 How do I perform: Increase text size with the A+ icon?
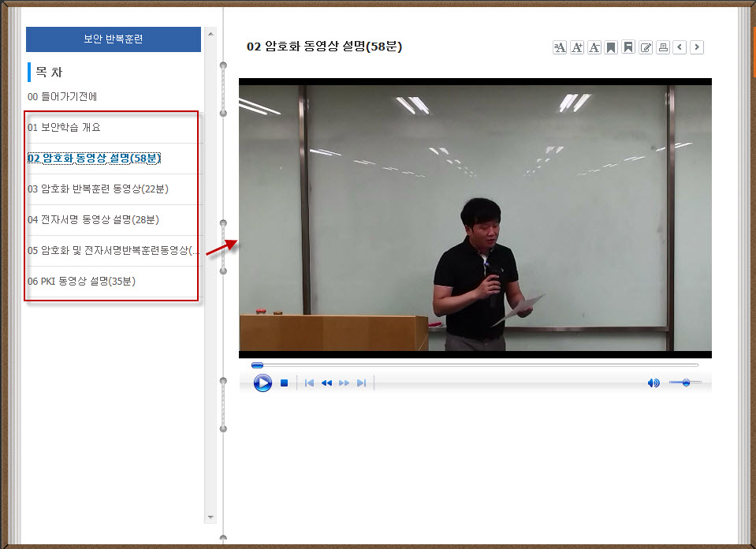(576, 47)
